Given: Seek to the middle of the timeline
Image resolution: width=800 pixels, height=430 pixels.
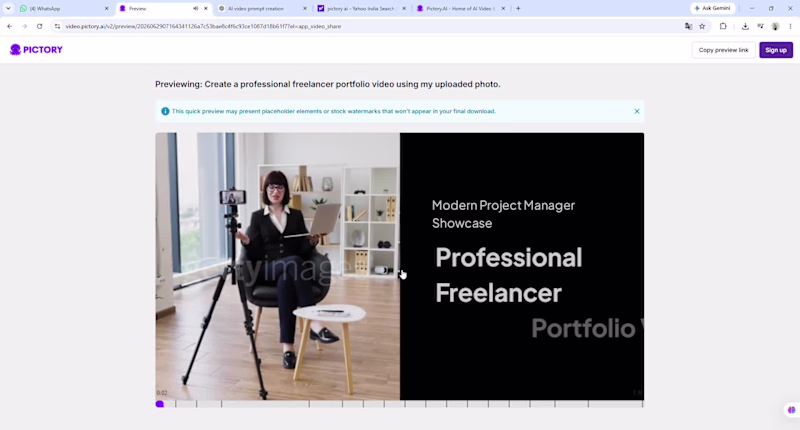Looking at the screenshot, I should (399, 404).
